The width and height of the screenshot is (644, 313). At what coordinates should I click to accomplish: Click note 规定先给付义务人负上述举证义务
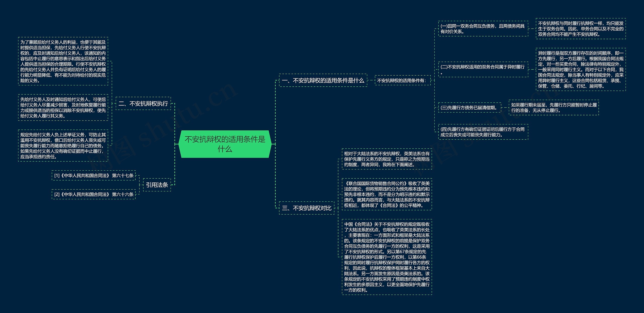63,145
